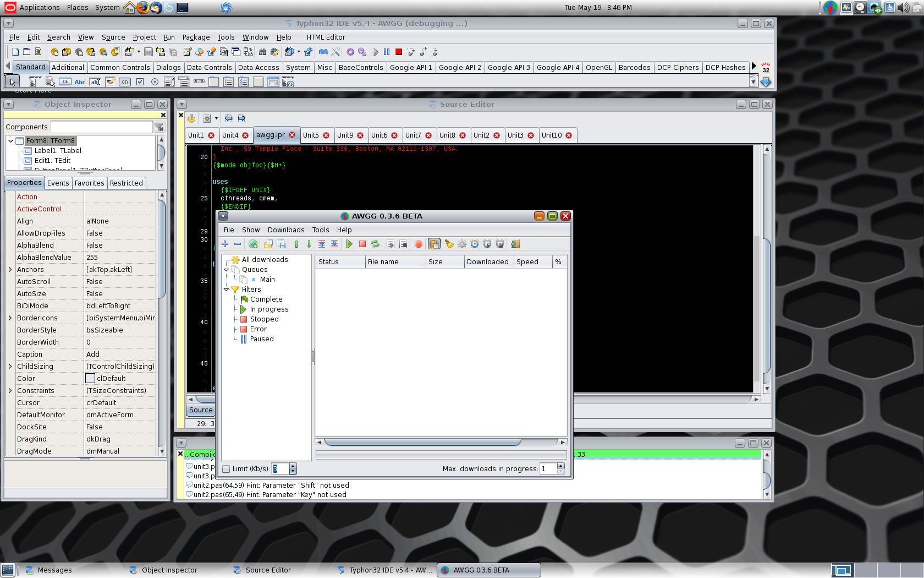This screenshot has height=578, width=924.
Task: Select the Paused filter in AWGG
Action: (262, 339)
